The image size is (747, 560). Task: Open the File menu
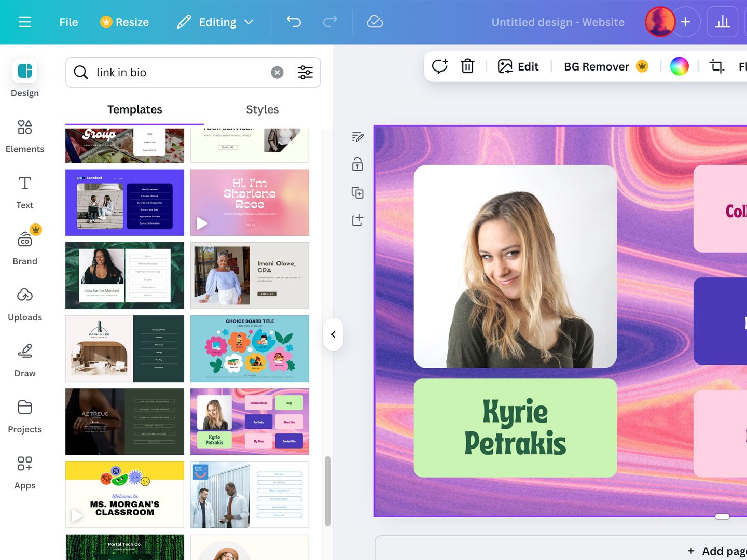[x=68, y=22]
